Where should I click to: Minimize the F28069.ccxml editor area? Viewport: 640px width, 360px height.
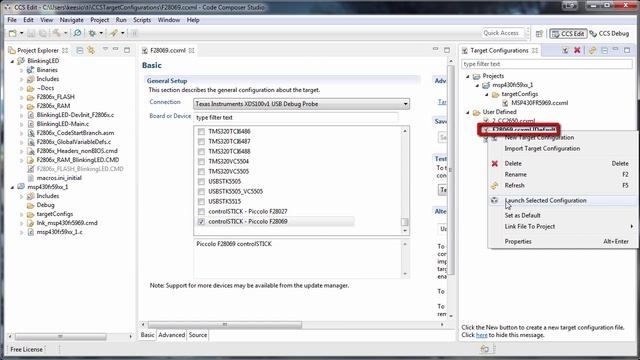(436, 49)
